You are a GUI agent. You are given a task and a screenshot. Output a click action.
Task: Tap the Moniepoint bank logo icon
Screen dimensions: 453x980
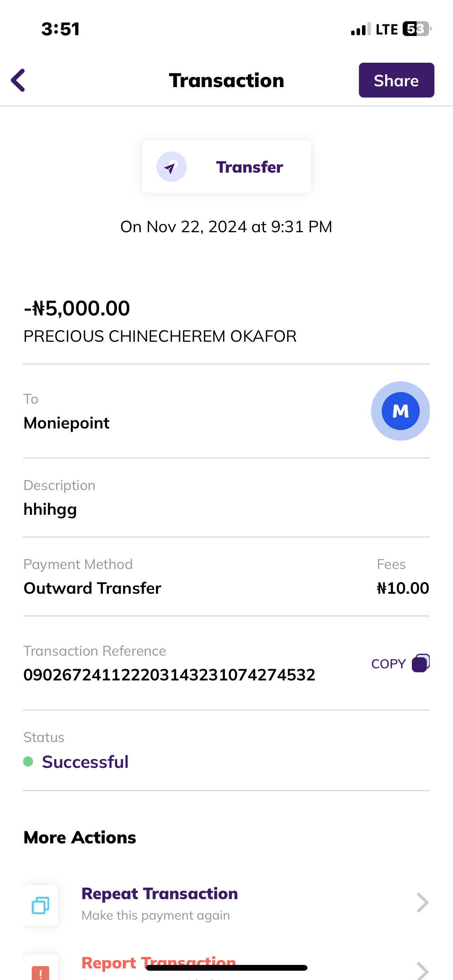click(x=400, y=411)
